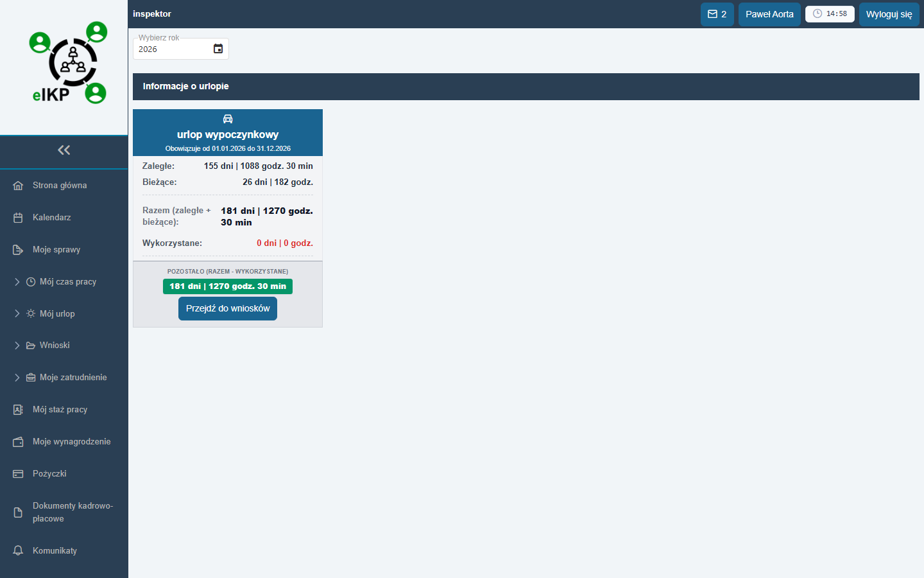
Task: Click the bell icon beside Komunikaty
Action: click(x=18, y=551)
